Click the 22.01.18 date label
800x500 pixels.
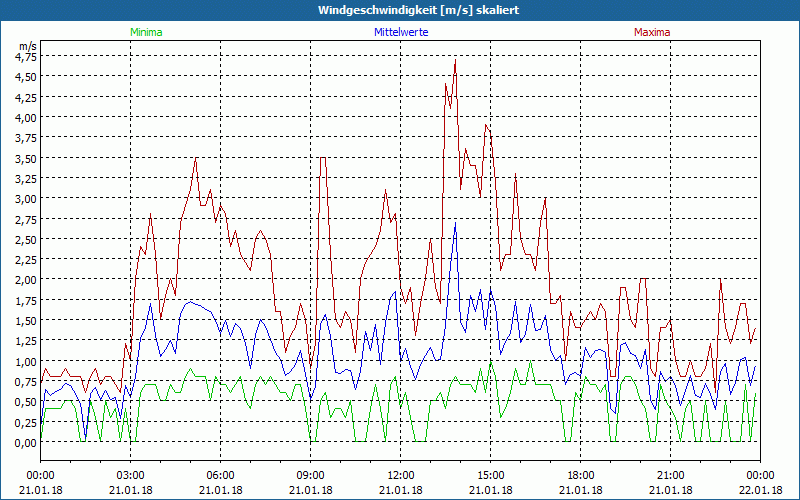761,490
